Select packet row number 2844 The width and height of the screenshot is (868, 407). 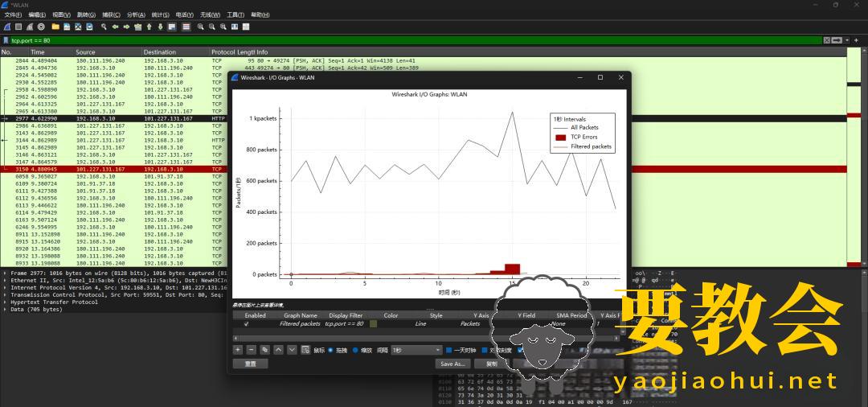point(424,60)
